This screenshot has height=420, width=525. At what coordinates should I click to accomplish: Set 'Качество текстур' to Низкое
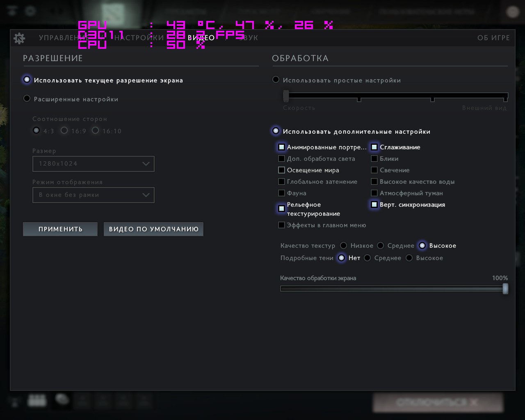[343, 245]
